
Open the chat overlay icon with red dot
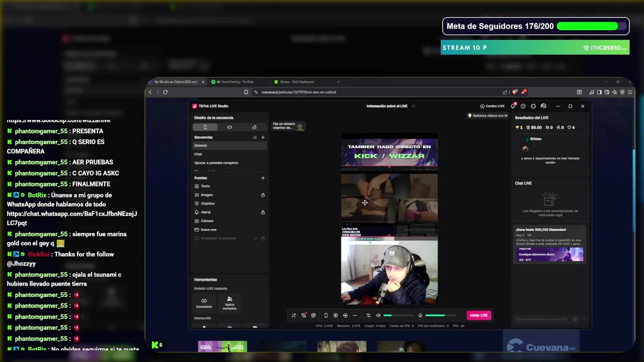303,315
